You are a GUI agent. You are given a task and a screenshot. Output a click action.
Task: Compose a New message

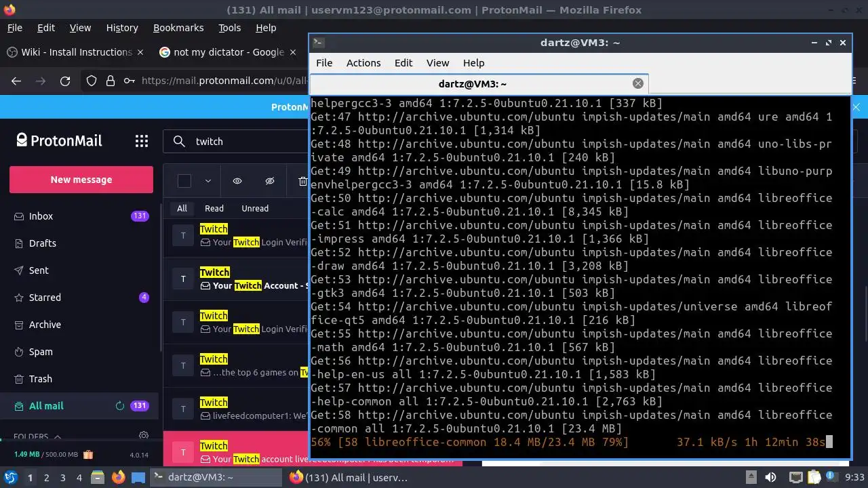[x=81, y=180]
